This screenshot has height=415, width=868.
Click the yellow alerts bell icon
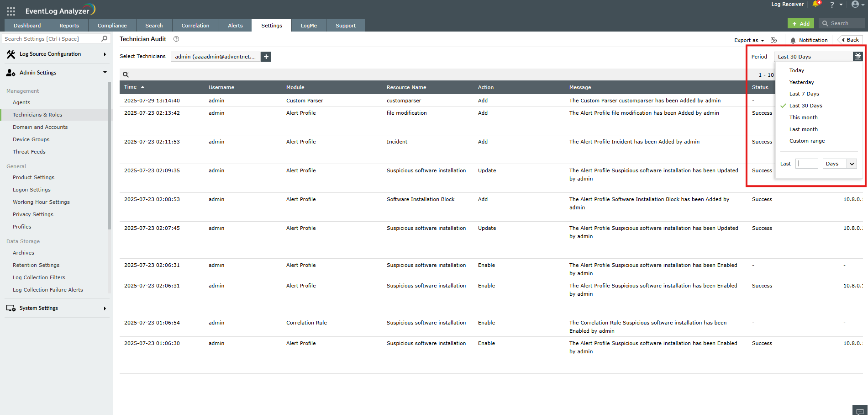click(x=816, y=5)
